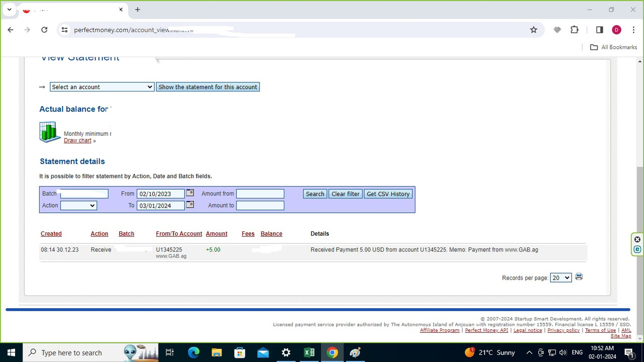The width and height of the screenshot is (644, 362).
Task: Change Records per page dropdown
Action: 560,278
